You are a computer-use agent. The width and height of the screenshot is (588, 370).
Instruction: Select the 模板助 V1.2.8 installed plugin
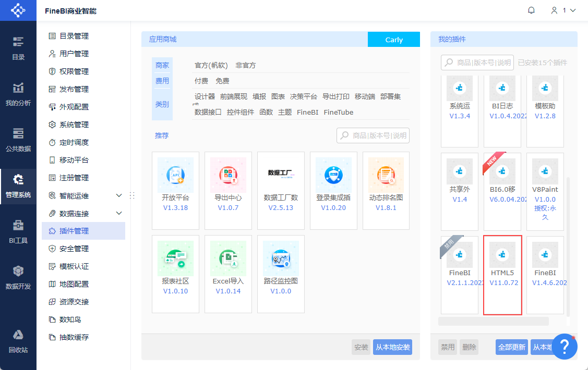click(x=545, y=111)
